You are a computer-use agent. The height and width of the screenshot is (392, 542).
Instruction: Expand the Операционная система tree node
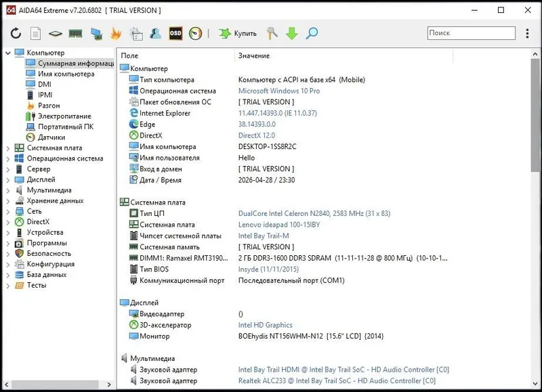tap(8, 159)
